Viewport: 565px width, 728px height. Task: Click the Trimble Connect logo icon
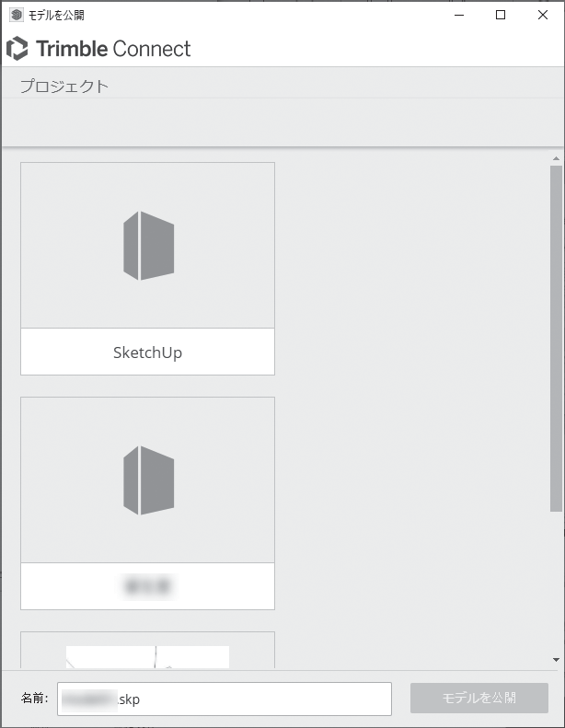tap(17, 49)
